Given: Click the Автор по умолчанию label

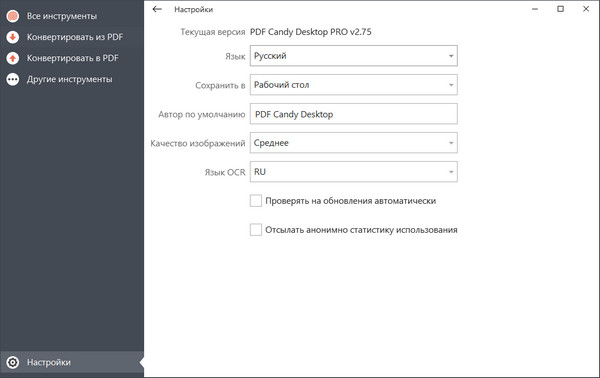Looking at the screenshot, I should pyautogui.click(x=202, y=114).
